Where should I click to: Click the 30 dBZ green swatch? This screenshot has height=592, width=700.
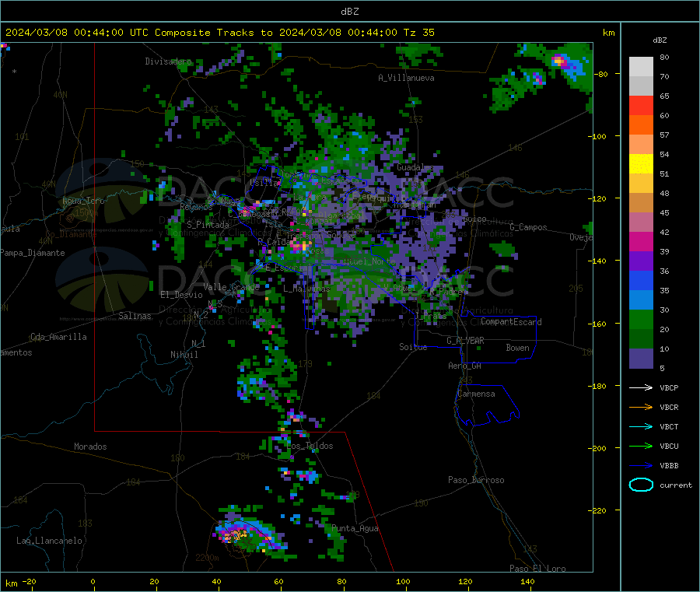coord(641,320)
